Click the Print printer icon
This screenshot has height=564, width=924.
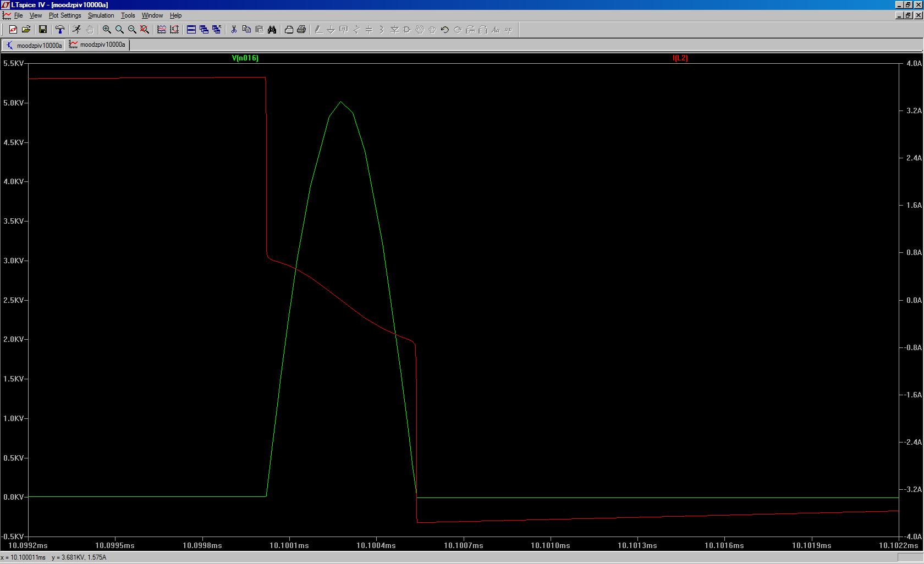pos(301,30)
